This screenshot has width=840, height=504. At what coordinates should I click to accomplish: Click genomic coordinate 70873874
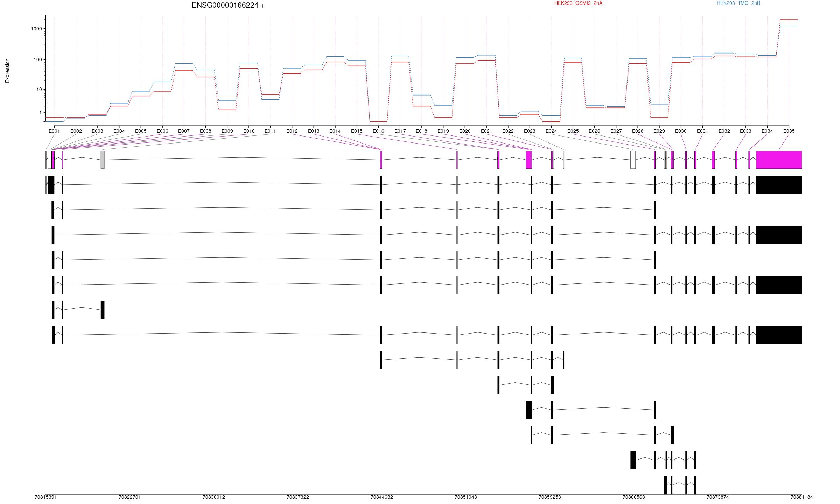point(718,497)
